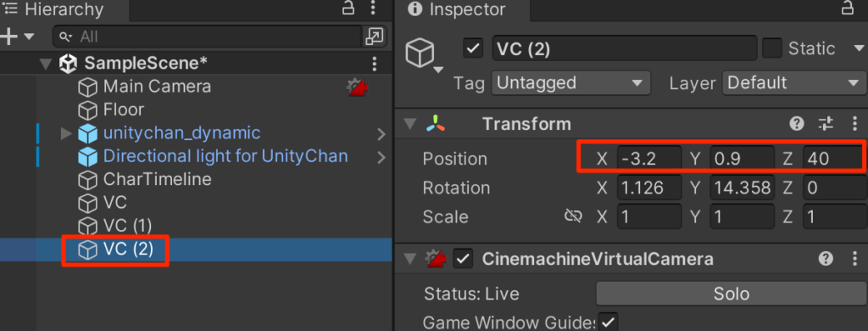This screenshot has width=868, height=331.
Task: Click the Solo button
Action: coord(732,294)
